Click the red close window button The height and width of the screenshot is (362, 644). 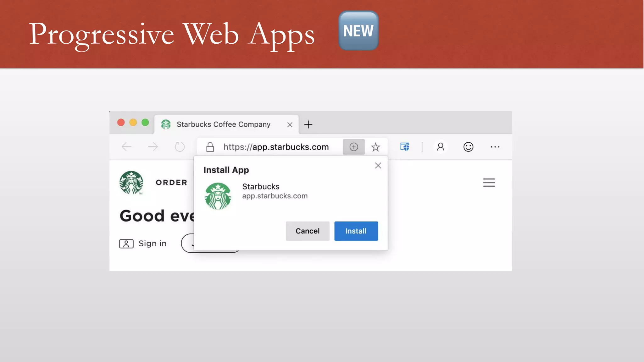tap(121, 122)
